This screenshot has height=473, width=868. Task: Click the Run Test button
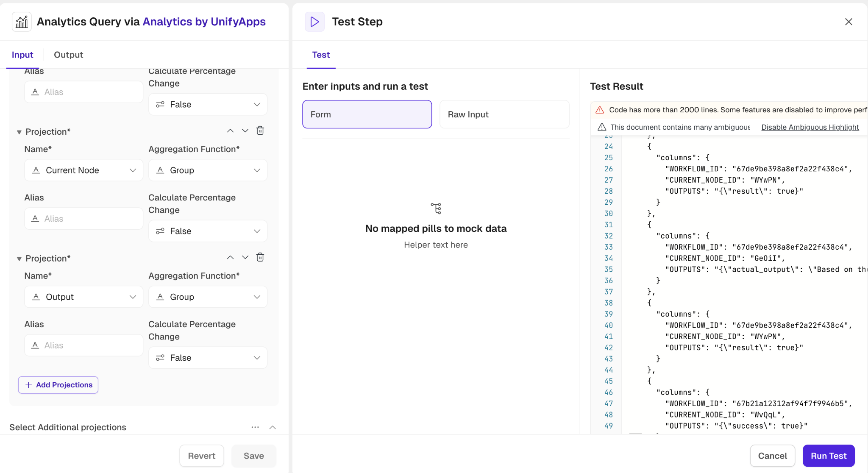[x=828, y=456]
